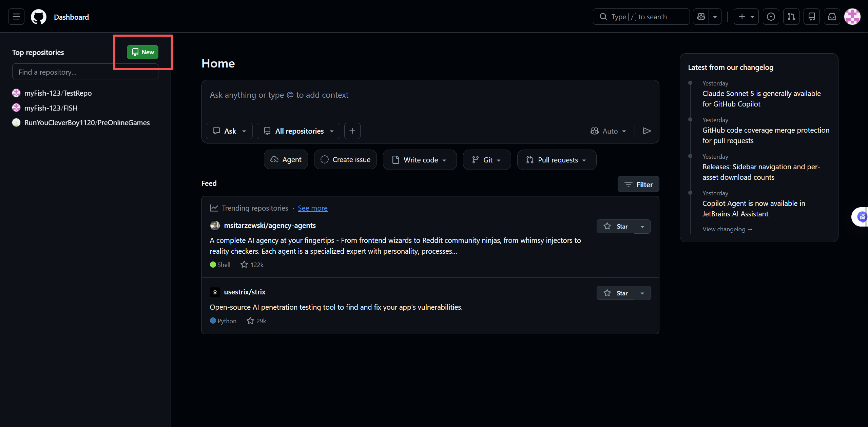Open RunYouCleverBoy1120/PreOnlineGames repository
The width and height of the screenshot is (868, 427).
(x=87, y=123)
